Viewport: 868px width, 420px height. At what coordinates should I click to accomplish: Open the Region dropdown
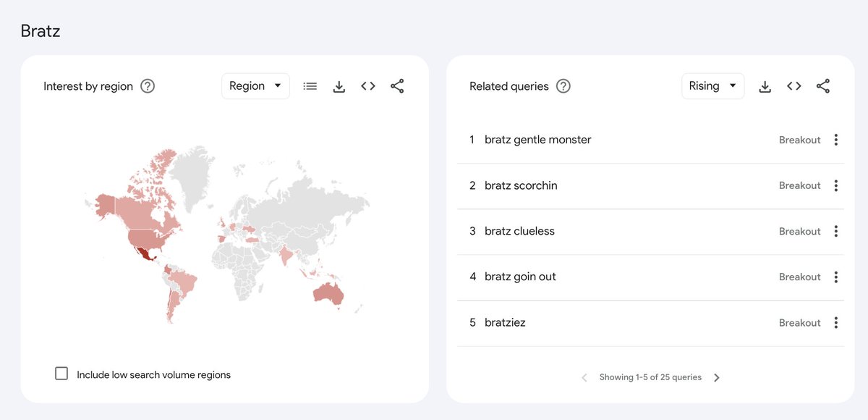point(255,86)
